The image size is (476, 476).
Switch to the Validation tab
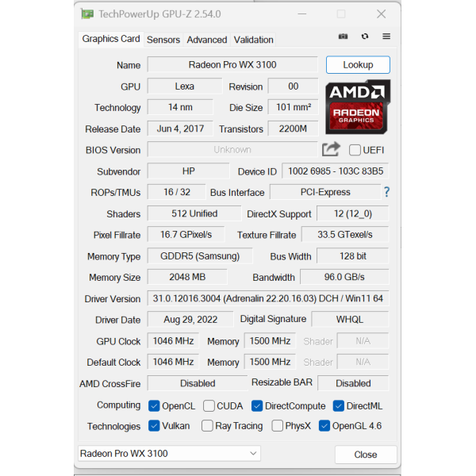point(254,40)
